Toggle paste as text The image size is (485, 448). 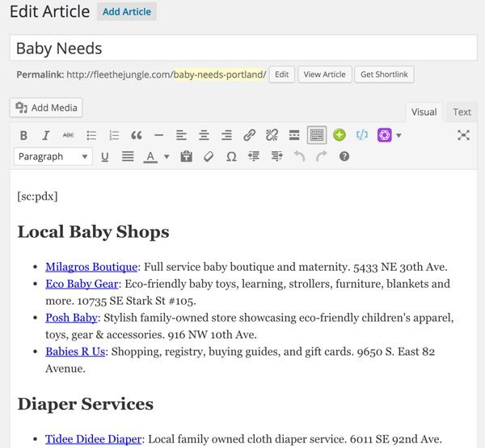186,157
